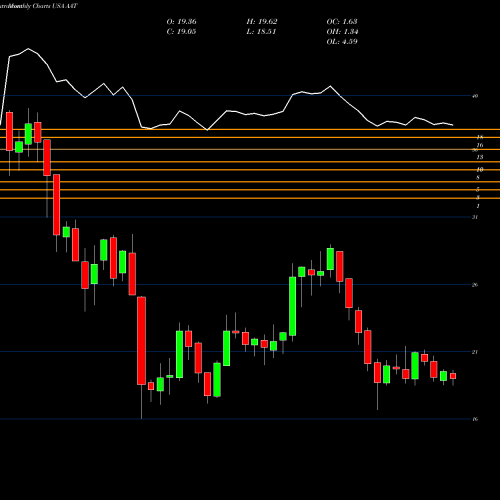Click the orange level label '10'
This screenshot has width=500, height=500.
(x=480, y=170)
